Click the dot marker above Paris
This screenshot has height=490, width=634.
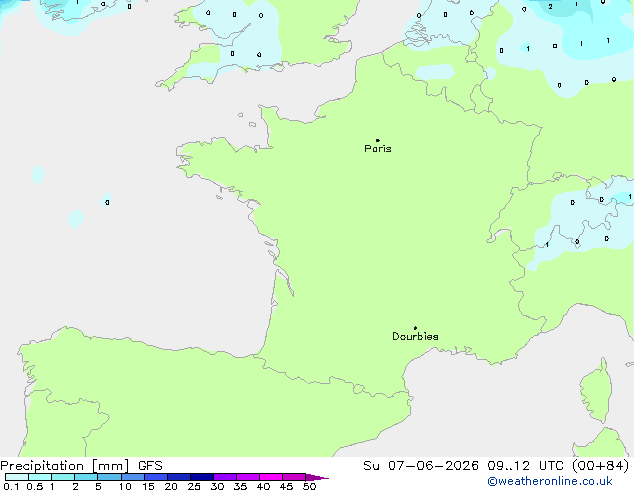(x=378, y=140)
